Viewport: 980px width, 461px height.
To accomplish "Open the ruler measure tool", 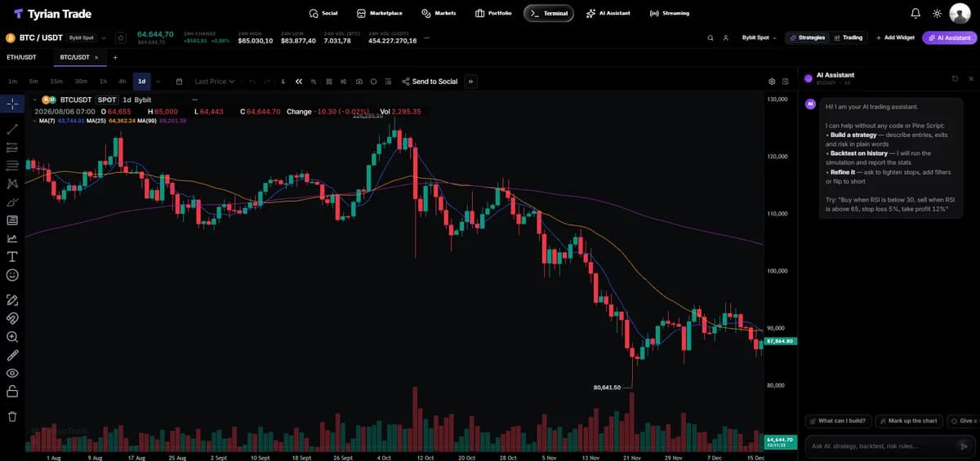I will [12, 355].
